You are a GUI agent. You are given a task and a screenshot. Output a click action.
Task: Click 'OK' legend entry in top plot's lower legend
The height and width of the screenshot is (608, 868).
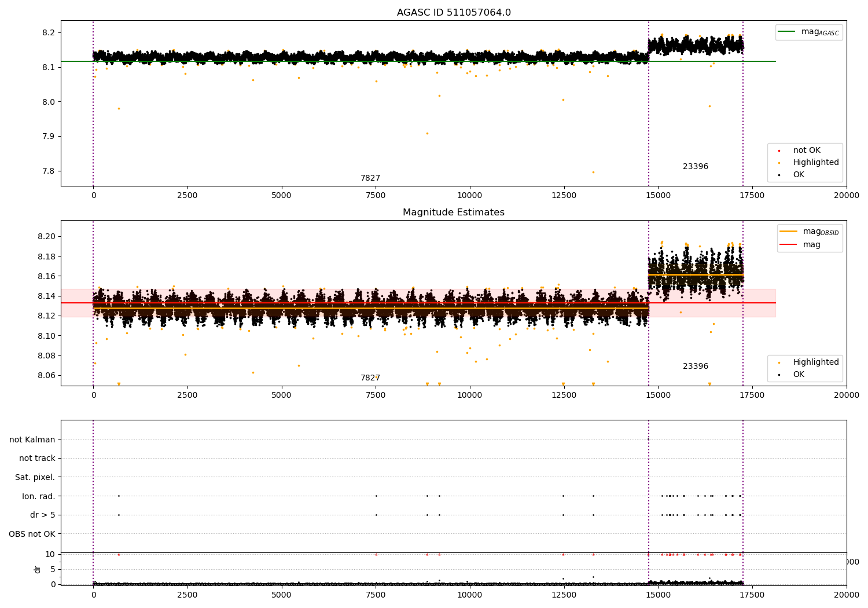point(799,175)
